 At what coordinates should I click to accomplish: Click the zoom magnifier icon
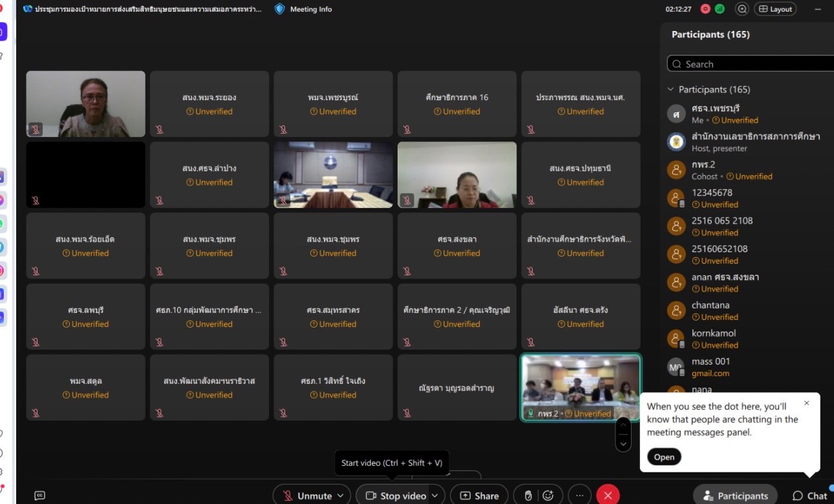coord(742,9)
